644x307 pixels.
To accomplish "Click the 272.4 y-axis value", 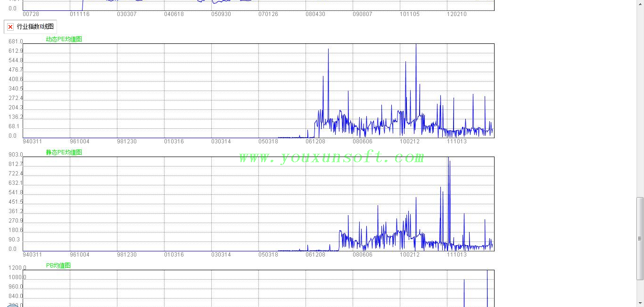I will pyautogui.click(x=16, y=98).
